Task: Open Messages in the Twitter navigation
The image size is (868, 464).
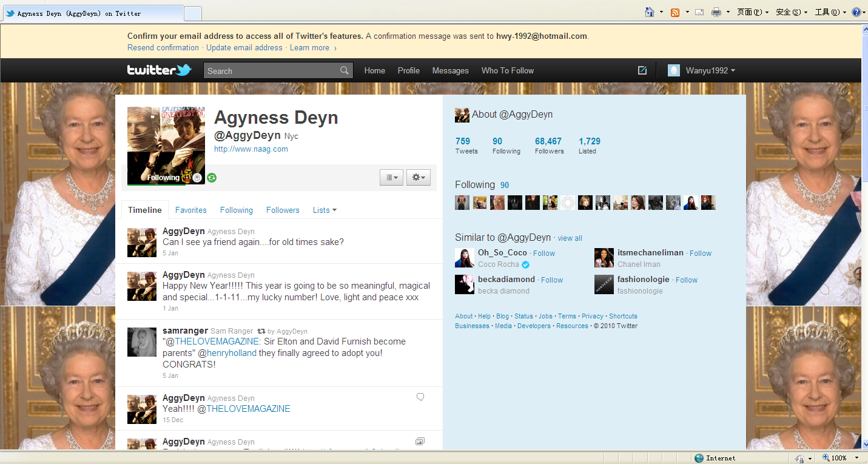Action: point(450,70)
